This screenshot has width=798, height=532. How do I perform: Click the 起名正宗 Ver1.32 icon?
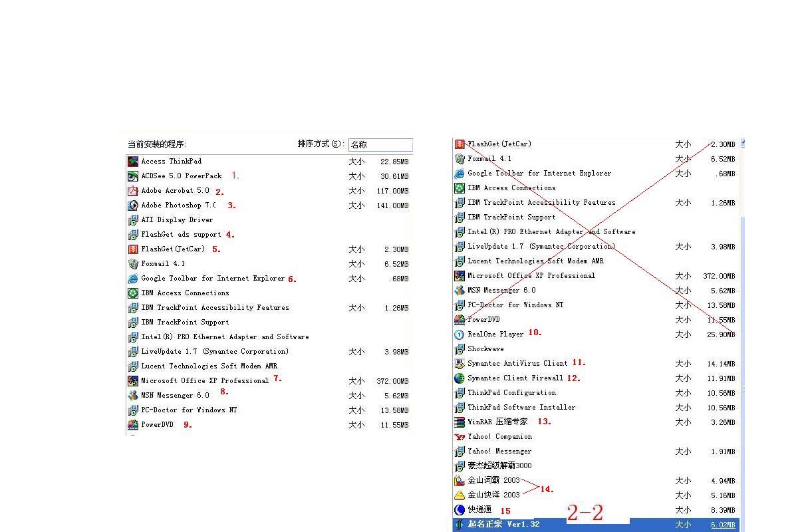click(x=460, y=524)
